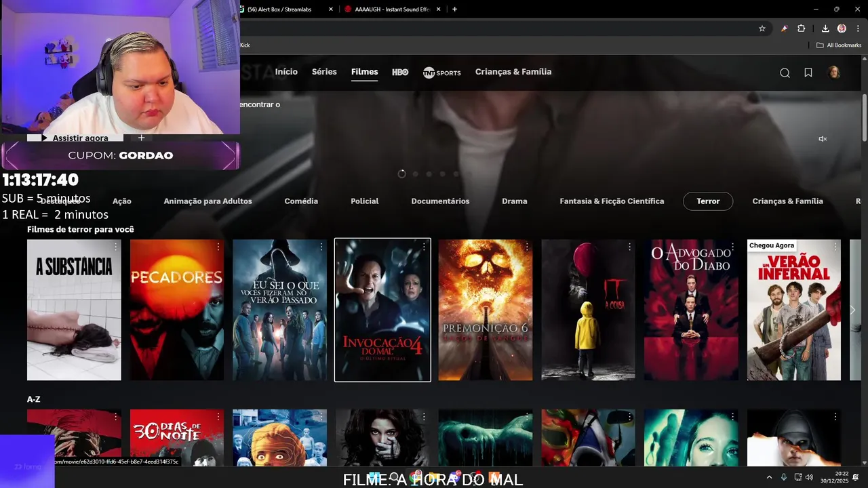Show hidden system tray icons chevron

click(x=769, y=477)
